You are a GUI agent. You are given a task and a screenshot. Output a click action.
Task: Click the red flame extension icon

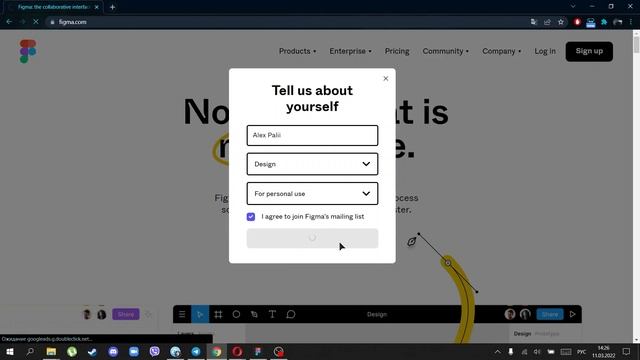[x=577, y=22]
